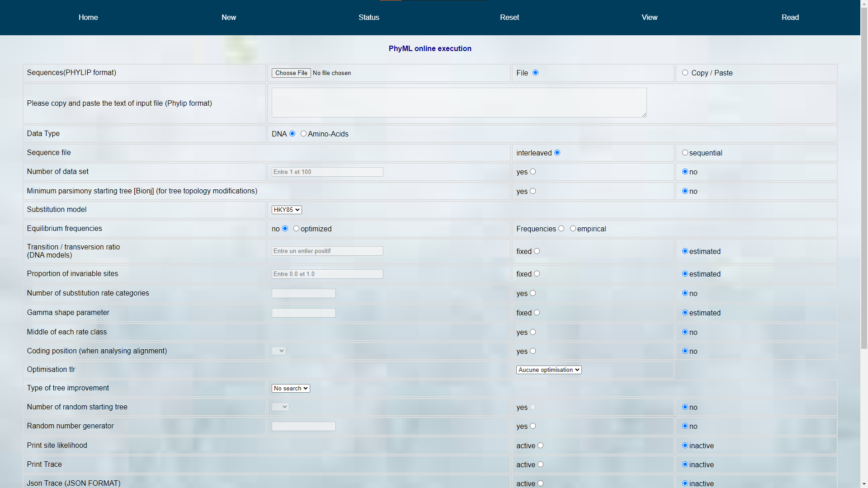Open the Coding position dropdown
This screenshot has width=868, height=488.
pyautogui.click(x=278, y=351)
